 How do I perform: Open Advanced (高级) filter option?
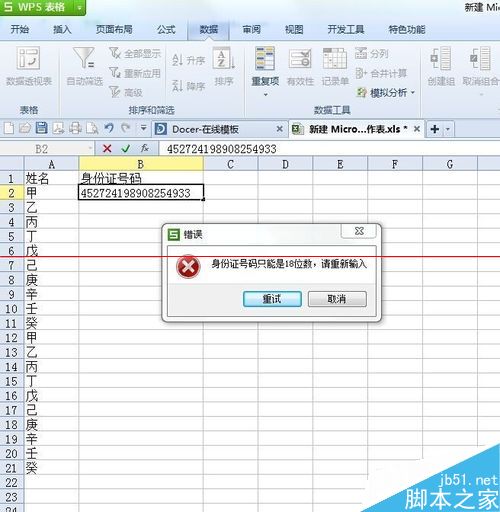click(x=126, y=92)
